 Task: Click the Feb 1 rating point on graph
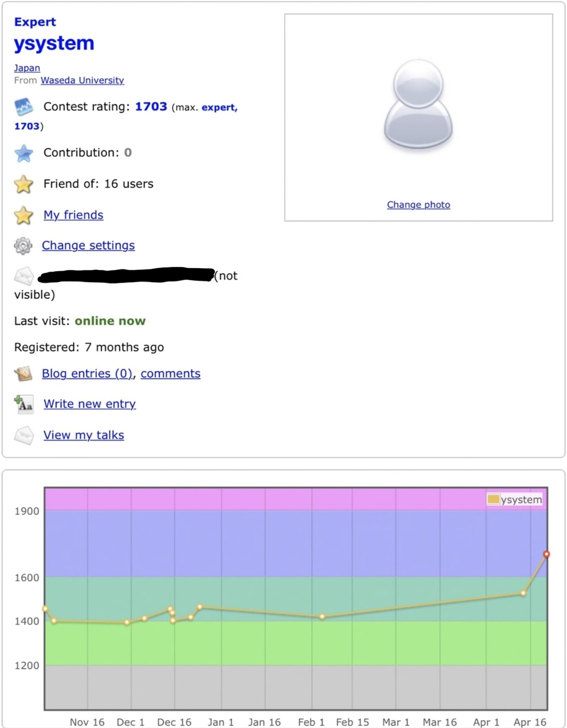[x=322, y=616]
